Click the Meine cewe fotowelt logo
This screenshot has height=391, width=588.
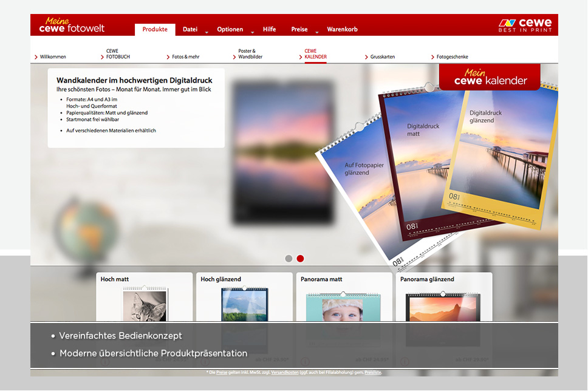click(x=72, y=25)
